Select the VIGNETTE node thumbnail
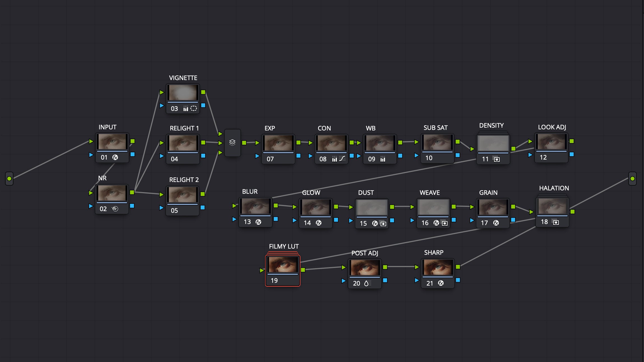The height and width of the screenshot is (362, 644). pyautogui.click(x=183, y=92)
